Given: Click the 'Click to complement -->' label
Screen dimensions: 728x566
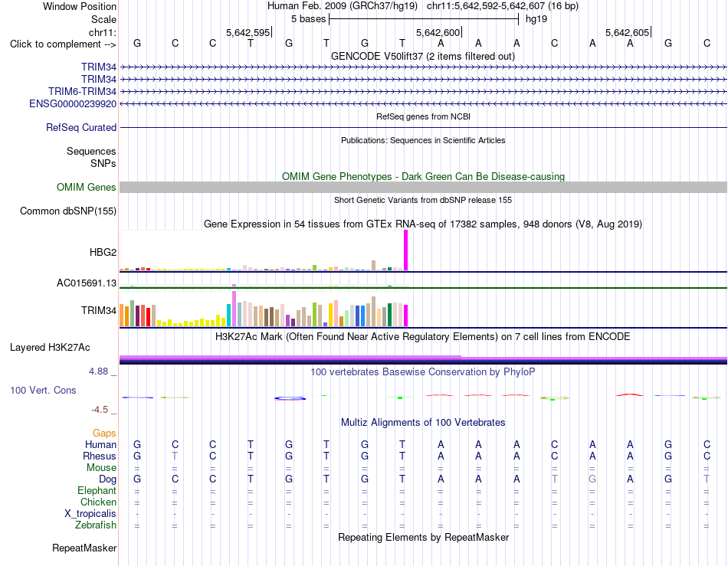Looking at the screenshot, I should [x=63, y=44].
